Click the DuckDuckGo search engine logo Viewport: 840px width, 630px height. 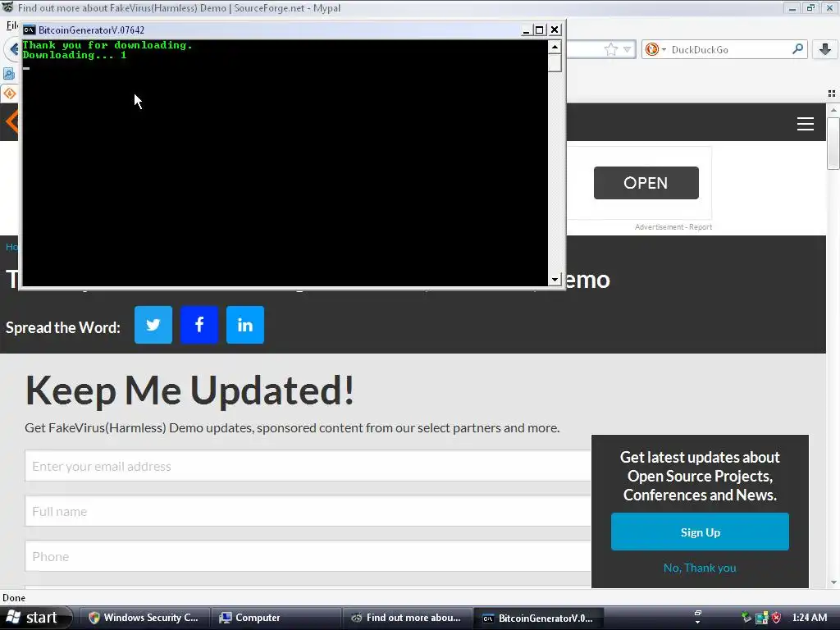click(652, 50)
